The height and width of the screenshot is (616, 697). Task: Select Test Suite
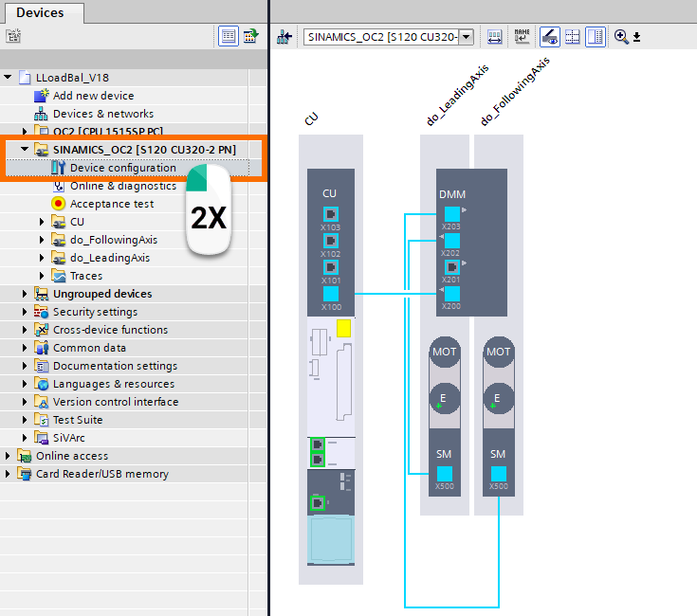(78, 420)
